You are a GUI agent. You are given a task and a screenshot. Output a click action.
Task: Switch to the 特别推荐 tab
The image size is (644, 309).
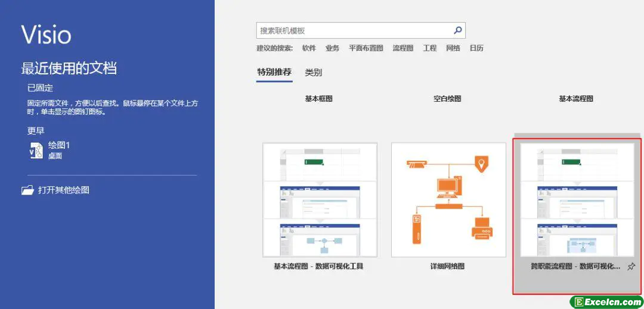pyautogui.click(x=274, y=73)
